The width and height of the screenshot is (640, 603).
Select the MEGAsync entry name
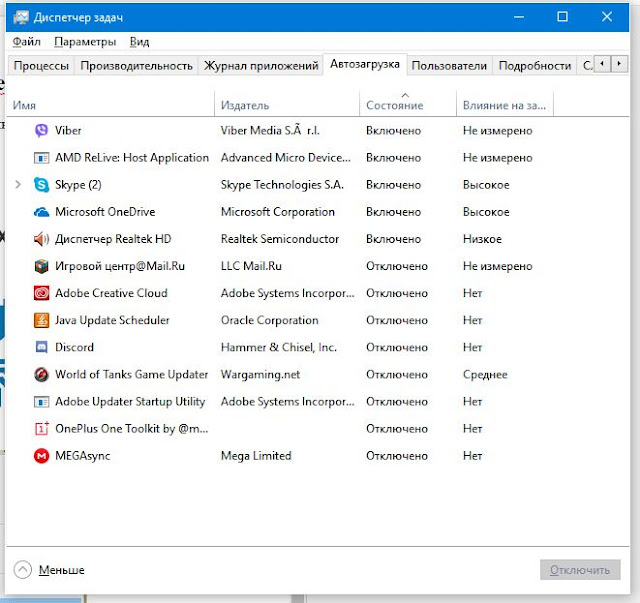83,456
